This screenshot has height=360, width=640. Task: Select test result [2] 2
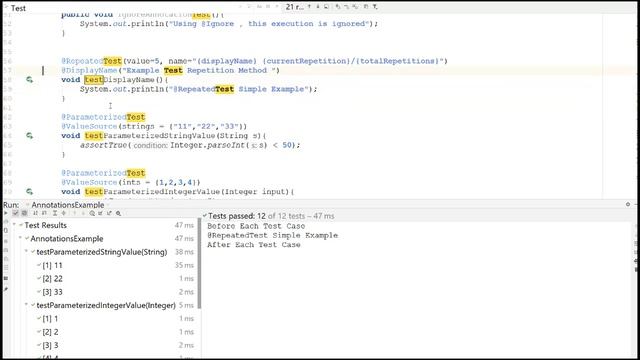point(103,332)
